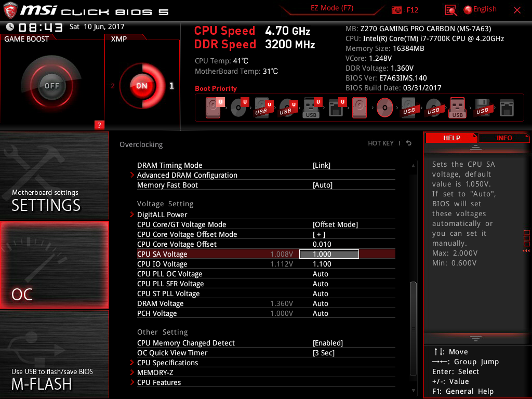
Task: Click the back arrow beside HOT KEY
Action: 409,143
